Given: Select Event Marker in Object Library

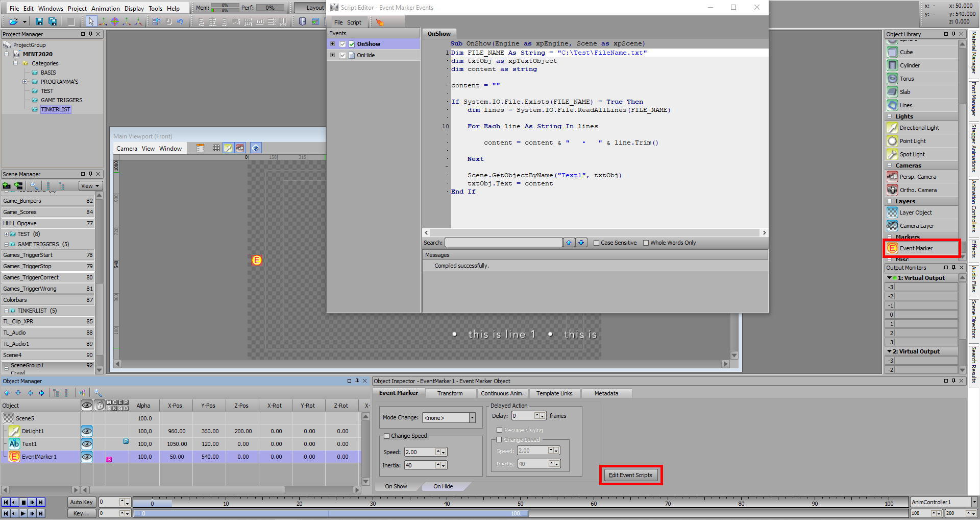Looking at the screenshot, I should coord(922,248).
